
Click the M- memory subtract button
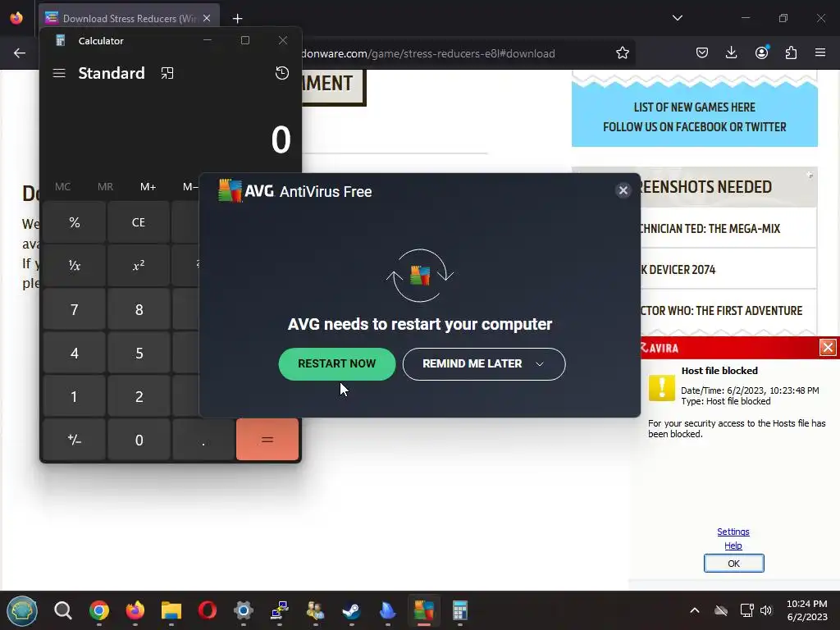pos(190,186)
